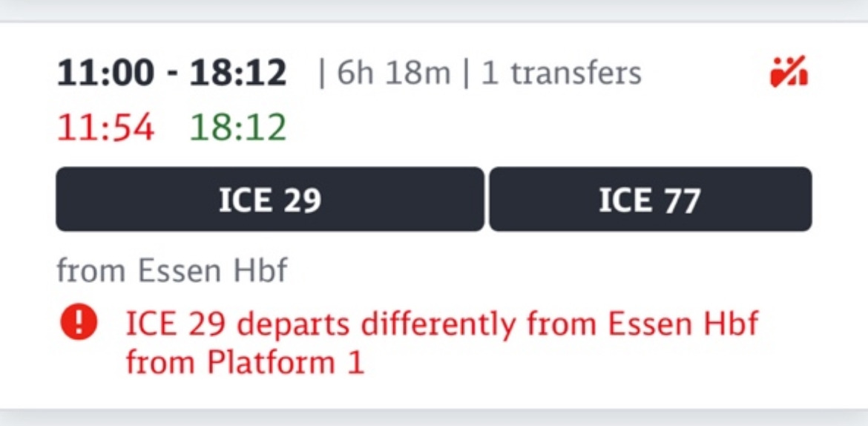Viewport: 868px width, 426px height.
Task: Open the 'ICE 29 departs differently' warning message
Action: (x=442, y=325)
